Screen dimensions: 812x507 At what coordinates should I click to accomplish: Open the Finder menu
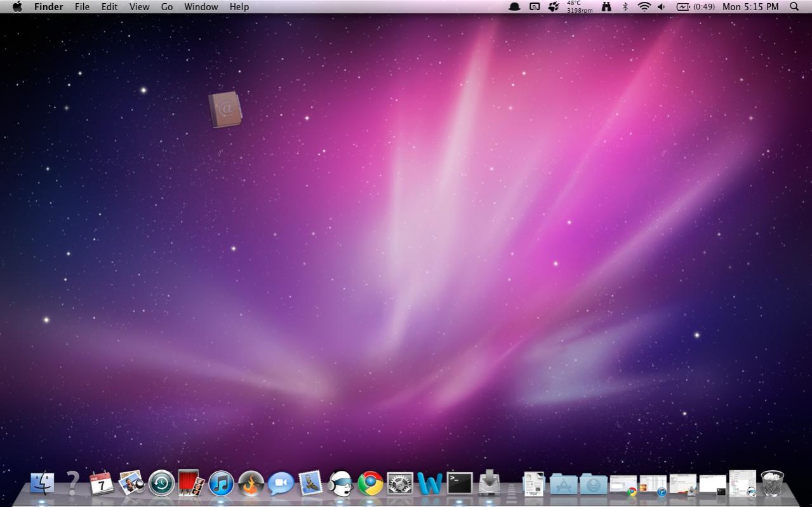(48, 6)
